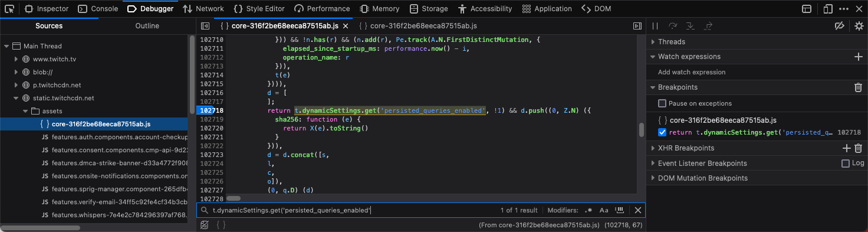Remove all XHR breakpoints trash icon

pos(859,148)
